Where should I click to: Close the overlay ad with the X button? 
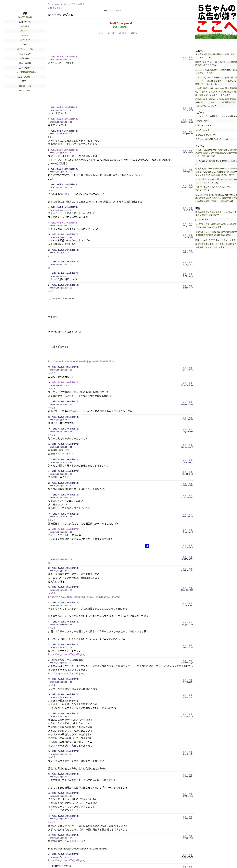point(147,546)
